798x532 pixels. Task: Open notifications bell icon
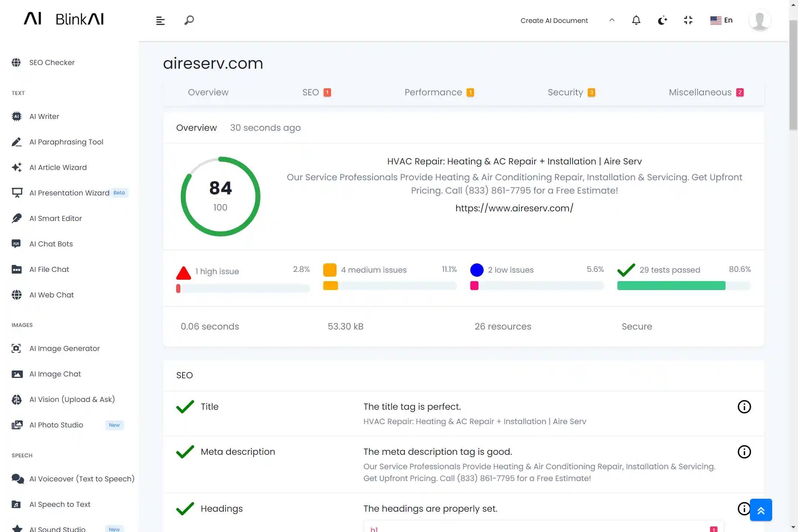636,20
